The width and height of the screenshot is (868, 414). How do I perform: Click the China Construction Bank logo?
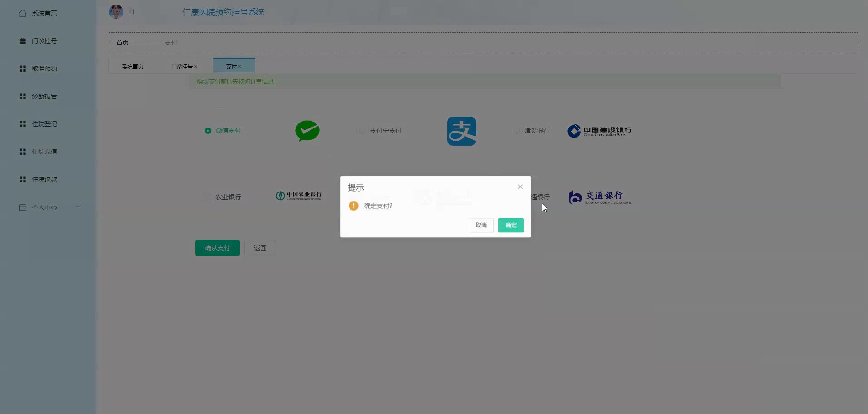coord(600,131)
